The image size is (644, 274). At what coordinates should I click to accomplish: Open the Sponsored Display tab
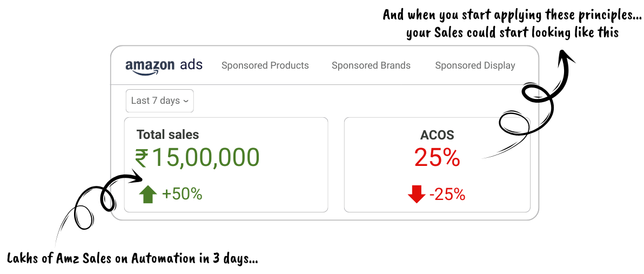tap(475, 66)
